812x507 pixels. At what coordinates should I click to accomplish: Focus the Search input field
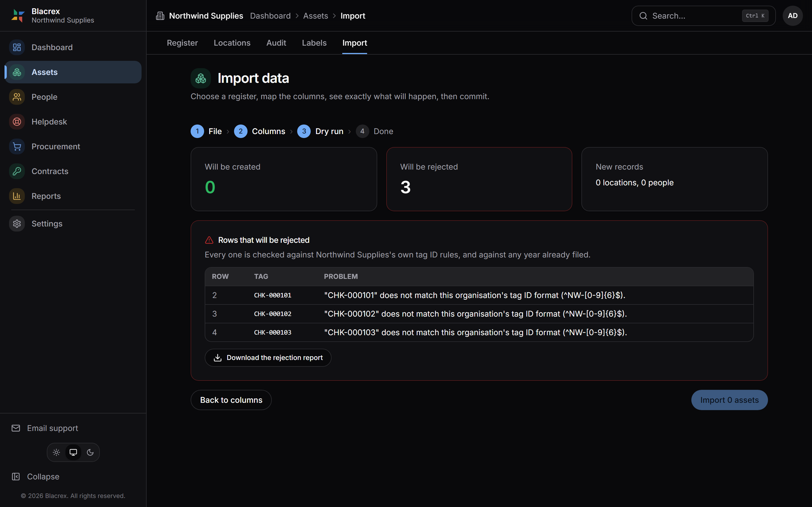(x=703, y=16)
